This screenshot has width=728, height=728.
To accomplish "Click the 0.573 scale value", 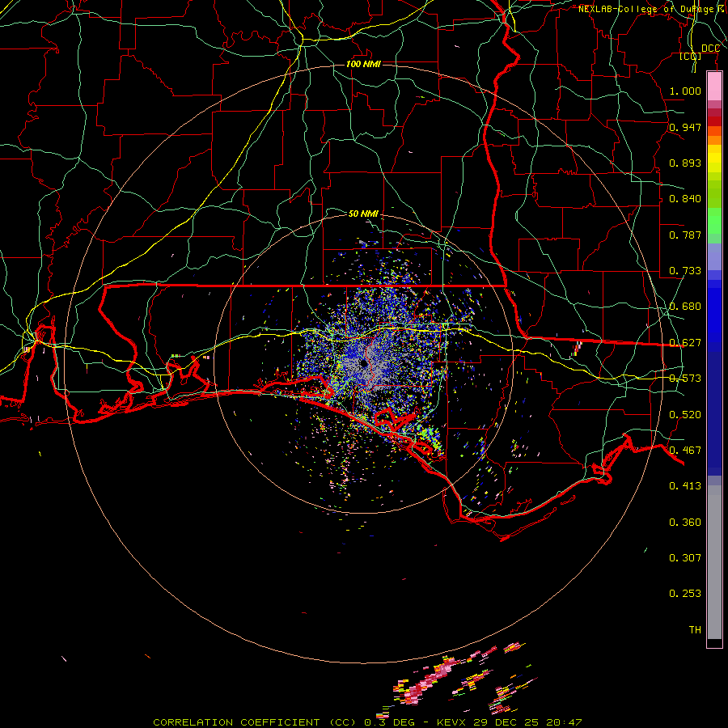I will pyautogui.click(x=685, y=378).
